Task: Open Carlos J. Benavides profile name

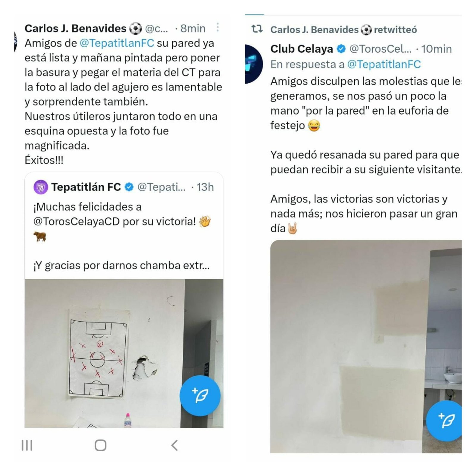Action: 75,29
